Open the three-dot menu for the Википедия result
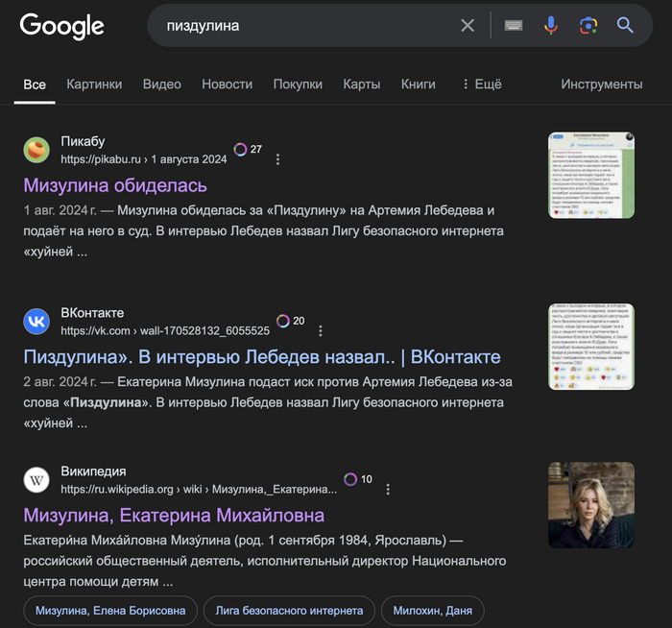This screenshot has height=628, width=672. tap(388, 489)
